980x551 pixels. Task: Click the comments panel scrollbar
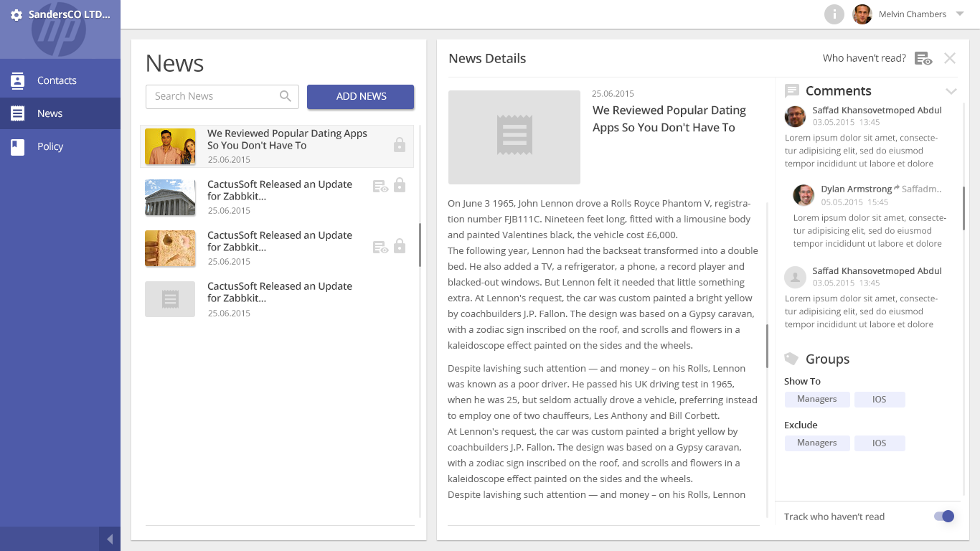pyautogui.click(x=963, y=208)
